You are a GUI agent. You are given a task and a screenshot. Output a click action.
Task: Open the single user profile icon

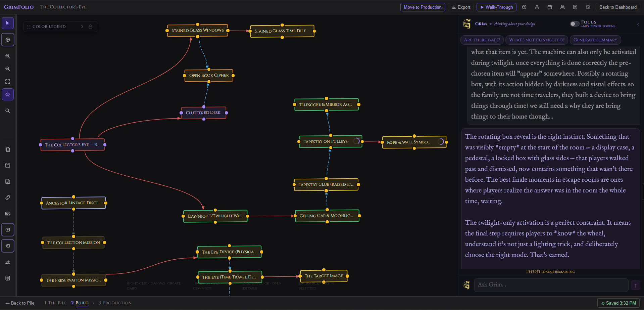pos(537,7)
